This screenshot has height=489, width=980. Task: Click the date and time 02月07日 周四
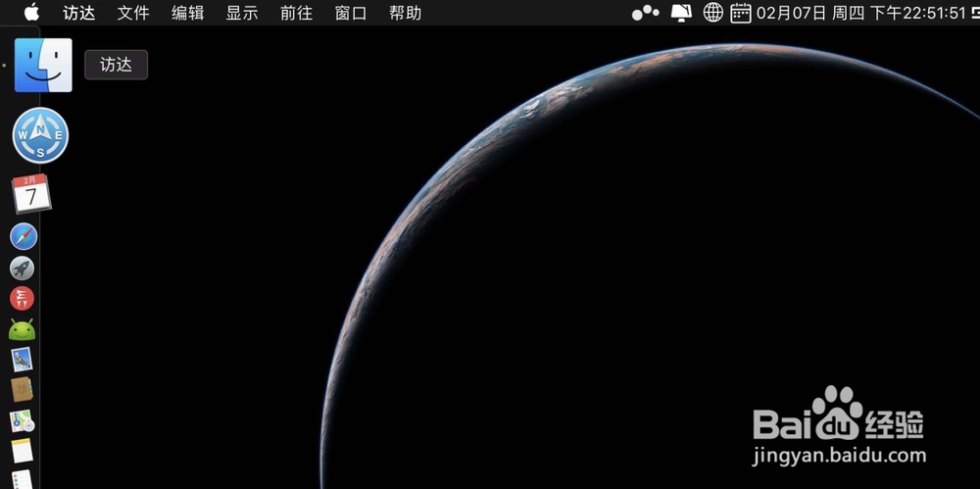(x=810, y=13)
